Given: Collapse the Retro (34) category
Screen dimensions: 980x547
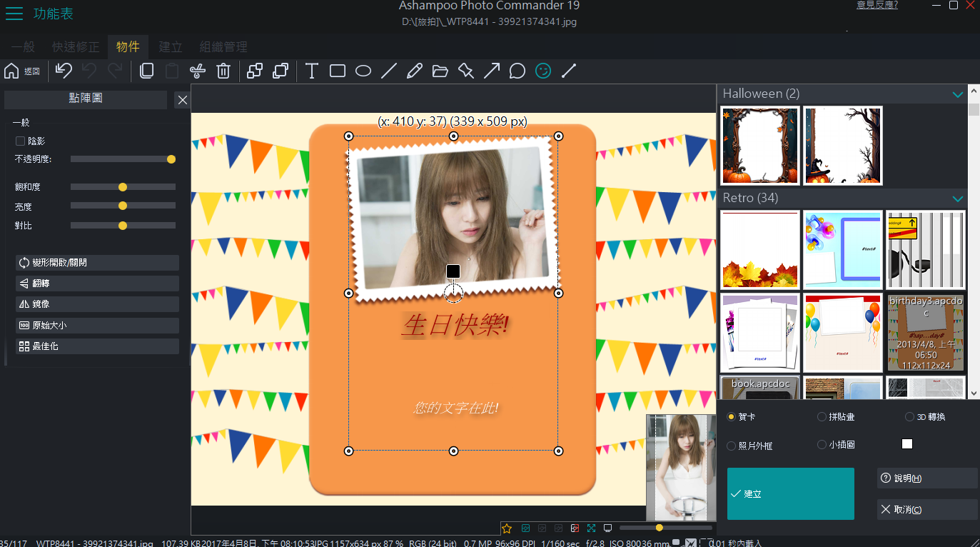Looking at the screenshot, I should [957, 199].
